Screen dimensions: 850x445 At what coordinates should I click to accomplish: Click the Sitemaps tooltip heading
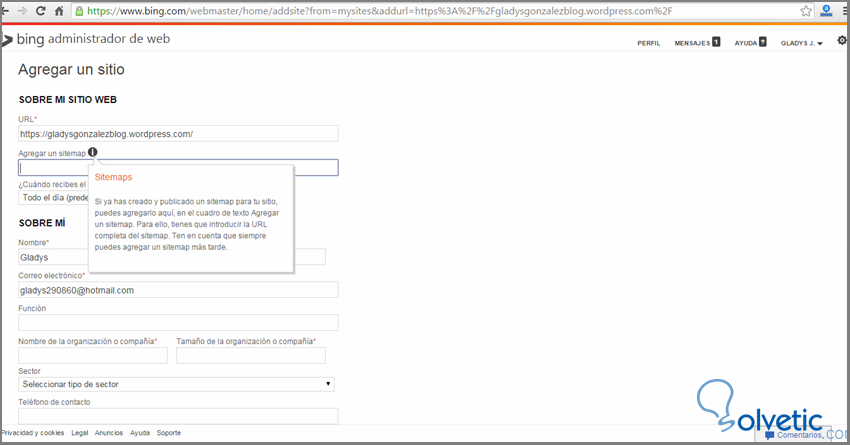coord(113,177)
